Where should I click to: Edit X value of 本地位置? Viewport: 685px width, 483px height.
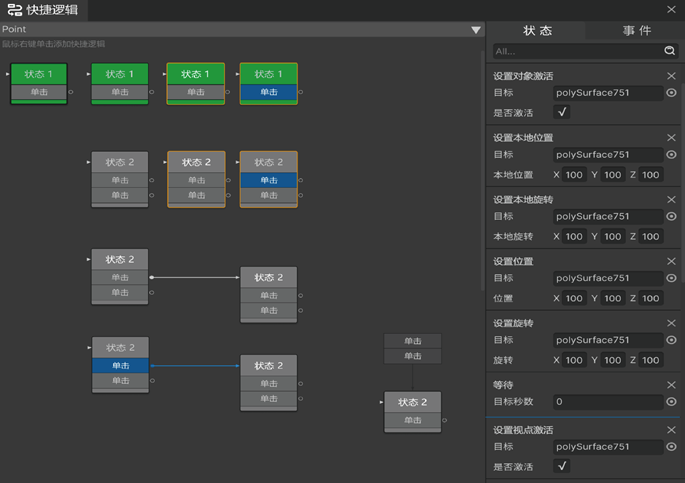[574, 175]
